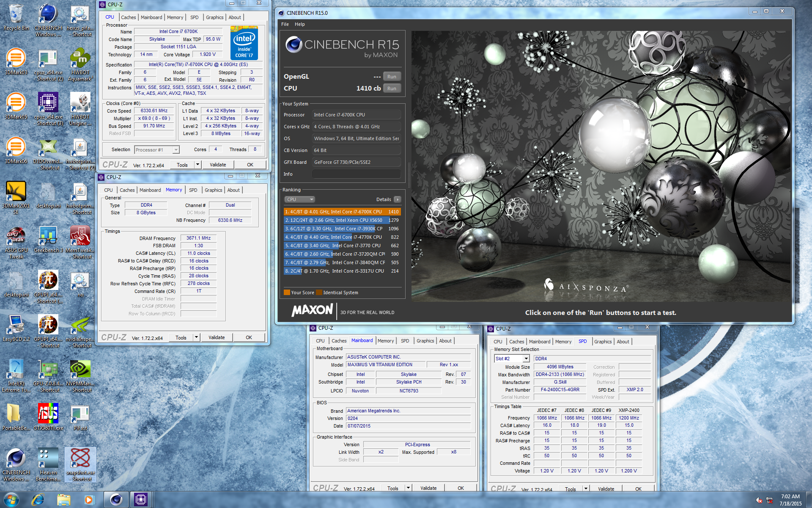
Task: Open the PiFast desktop icon
Action: [x=80, y=417]
